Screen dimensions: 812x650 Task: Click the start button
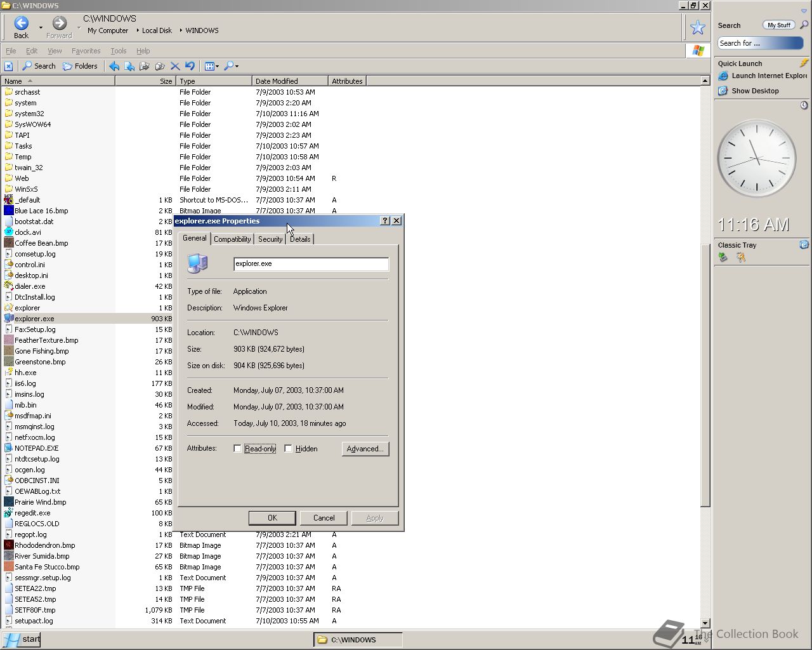click(x=21, y=639)
